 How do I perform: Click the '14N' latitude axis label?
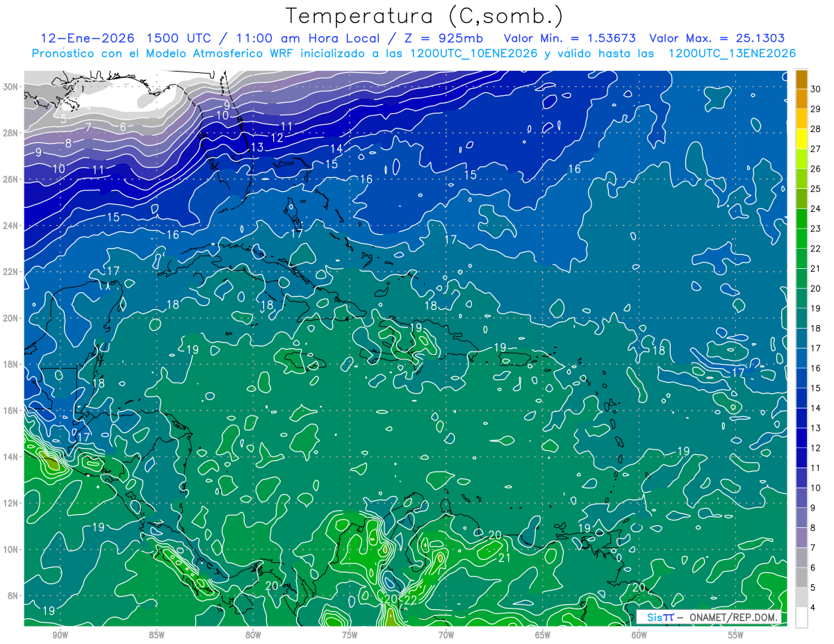[x=10, y=457]
